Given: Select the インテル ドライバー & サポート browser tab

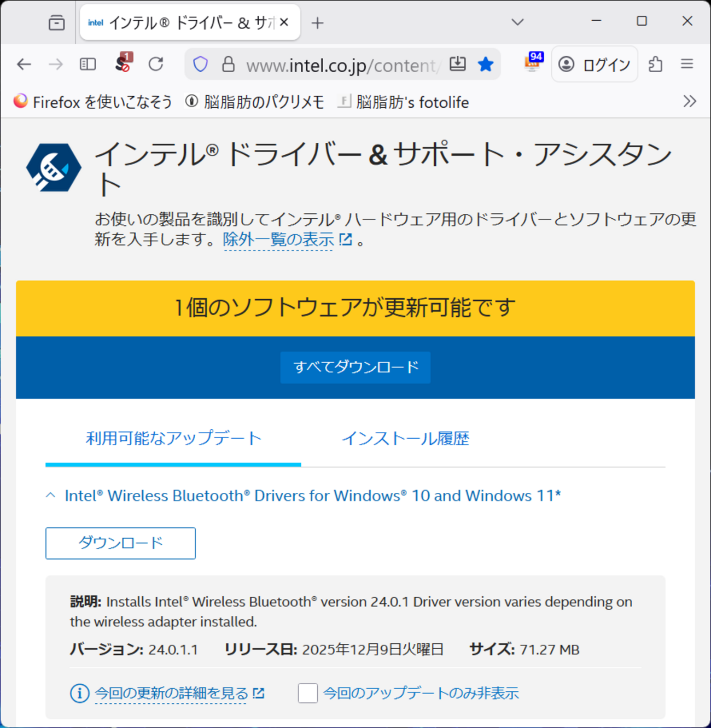Looking at the screenshot, I should point(190,22).
